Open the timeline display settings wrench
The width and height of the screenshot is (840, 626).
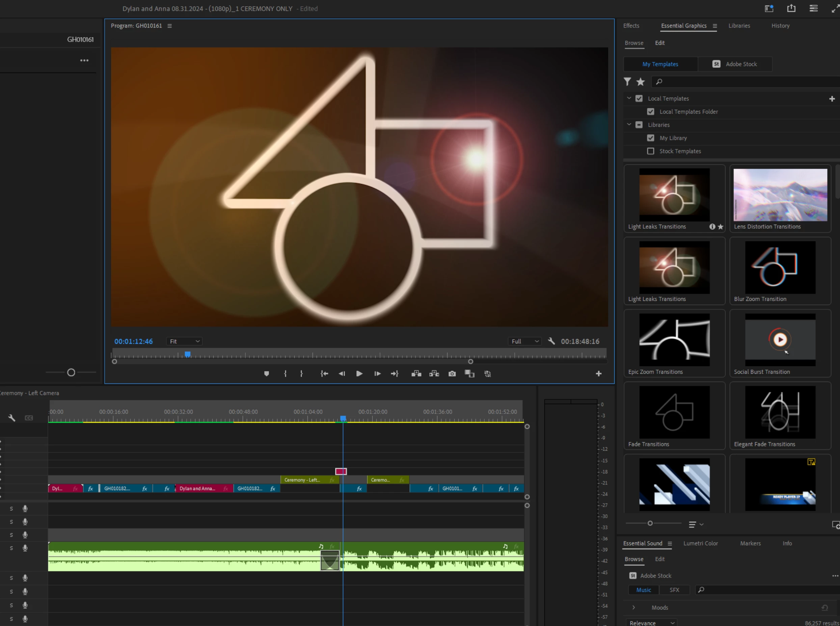coord(12,418)
